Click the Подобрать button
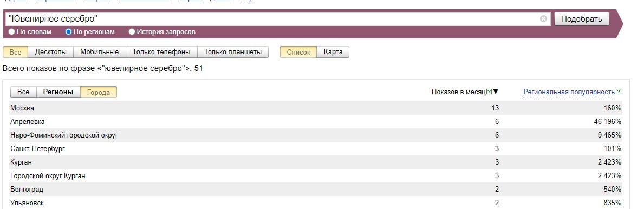Viewport: 644px width, 209px height. 582,19
